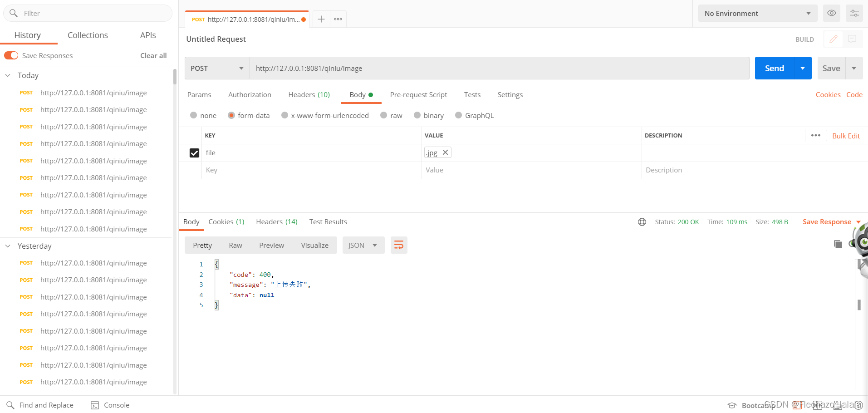Click the Bulk Edit link
Image resolution: width=868 pixels, height=413 pixels.
[846, 136]
